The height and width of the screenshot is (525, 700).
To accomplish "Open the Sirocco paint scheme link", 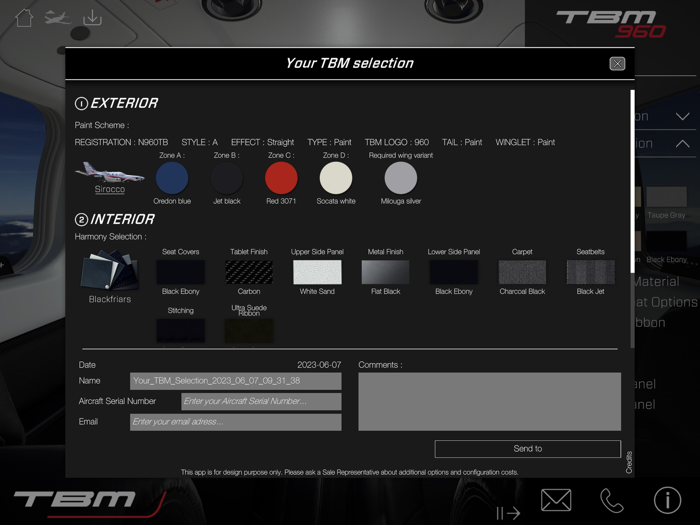I will pos(110,189).
